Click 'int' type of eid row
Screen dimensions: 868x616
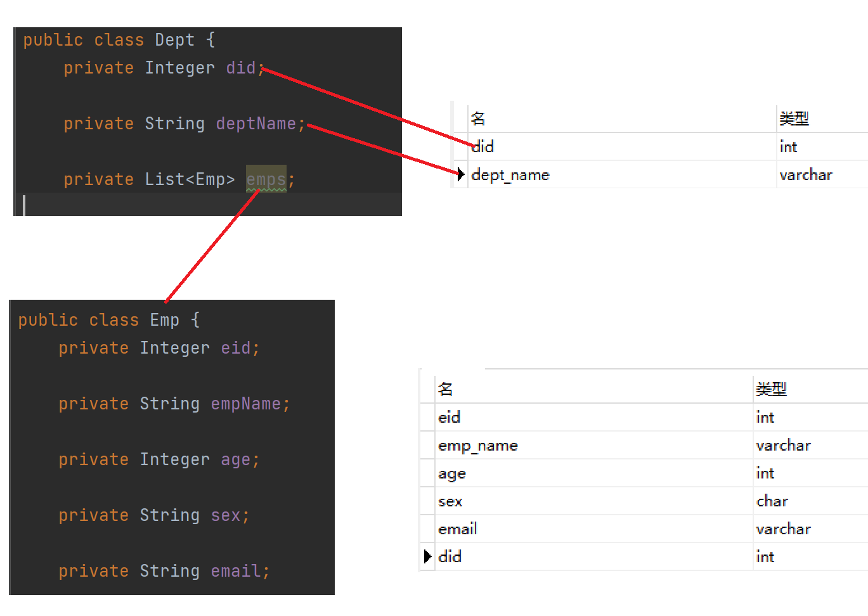point(765,418)
